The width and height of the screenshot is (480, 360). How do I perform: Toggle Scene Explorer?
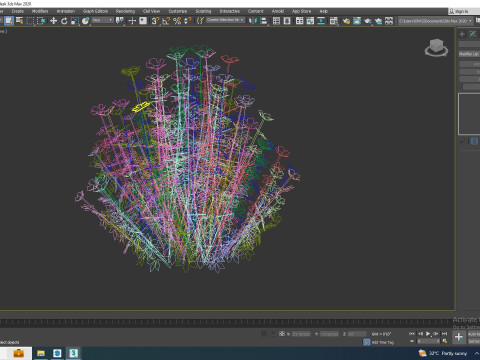tap(276, 21)
